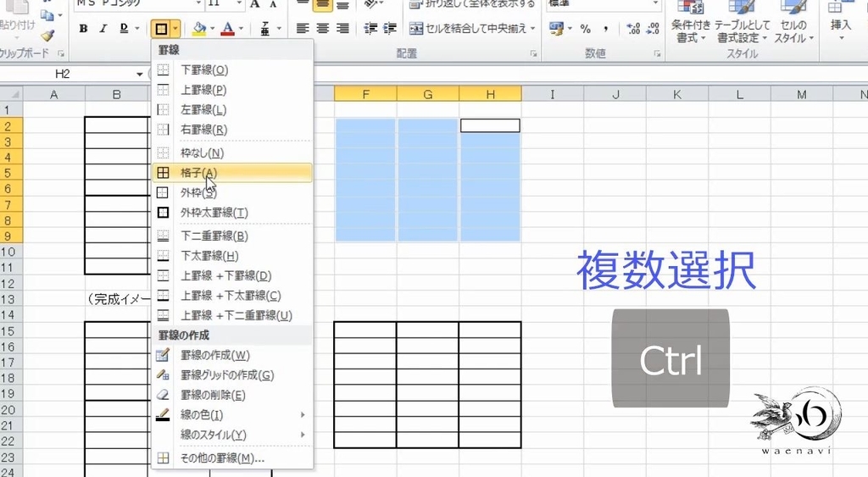Click the 上罫線+下二重罫線 icon

click(x=163, y=315)
